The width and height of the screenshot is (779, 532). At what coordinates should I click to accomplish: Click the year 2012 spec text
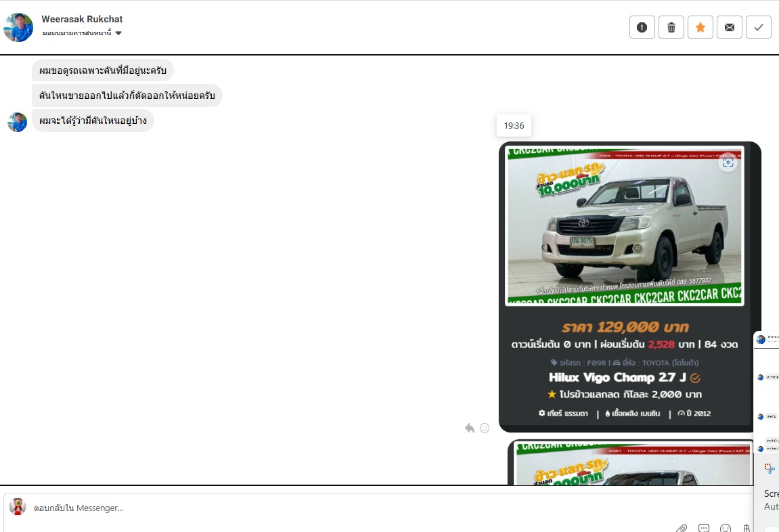694,414
